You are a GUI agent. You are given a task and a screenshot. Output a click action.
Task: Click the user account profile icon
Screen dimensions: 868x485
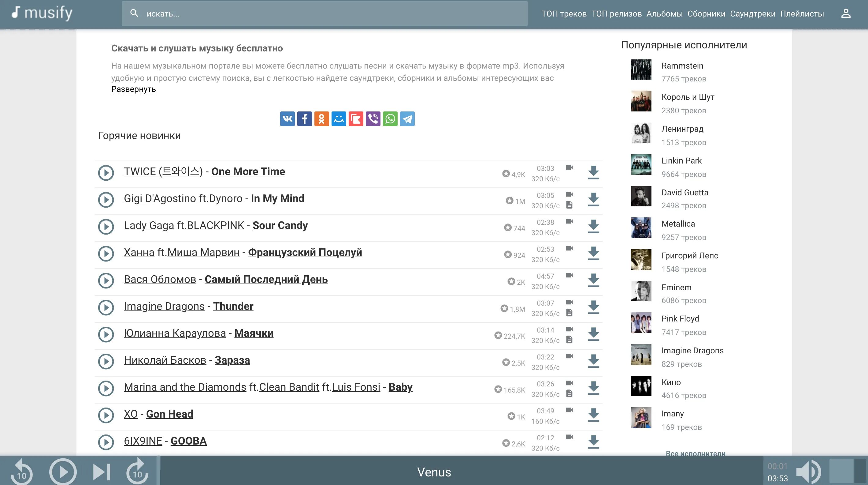point(845,13)
